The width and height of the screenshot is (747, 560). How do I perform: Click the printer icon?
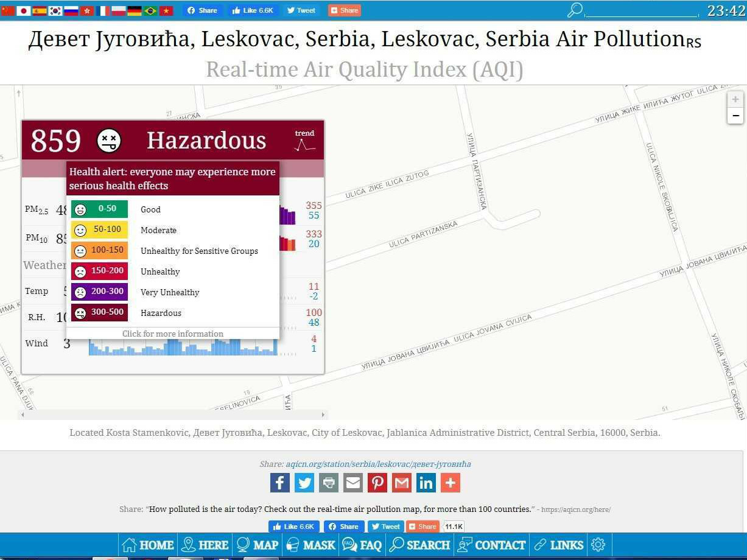tap(329, 483)
